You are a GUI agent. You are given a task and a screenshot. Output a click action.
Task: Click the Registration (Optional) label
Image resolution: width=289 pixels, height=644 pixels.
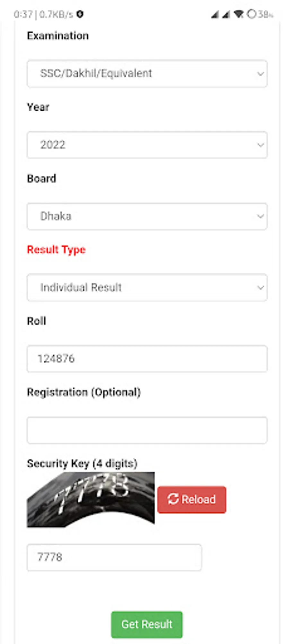point(83,392)
